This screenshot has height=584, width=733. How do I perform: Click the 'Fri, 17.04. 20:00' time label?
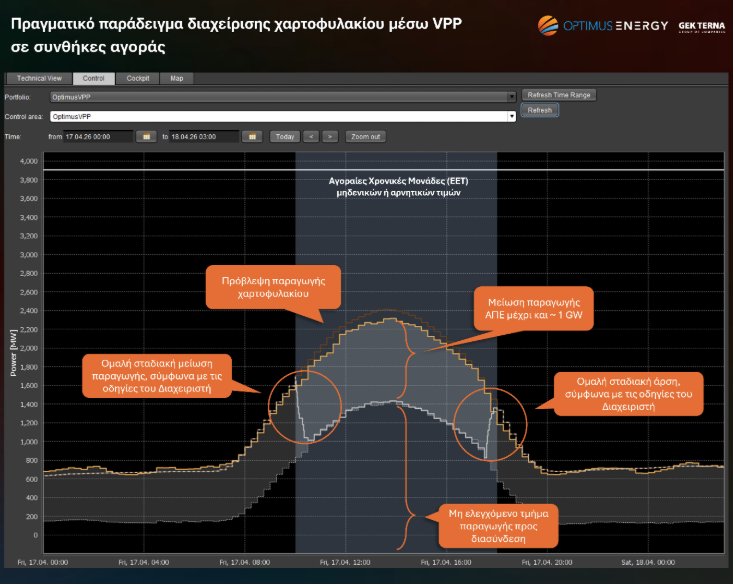547,562
